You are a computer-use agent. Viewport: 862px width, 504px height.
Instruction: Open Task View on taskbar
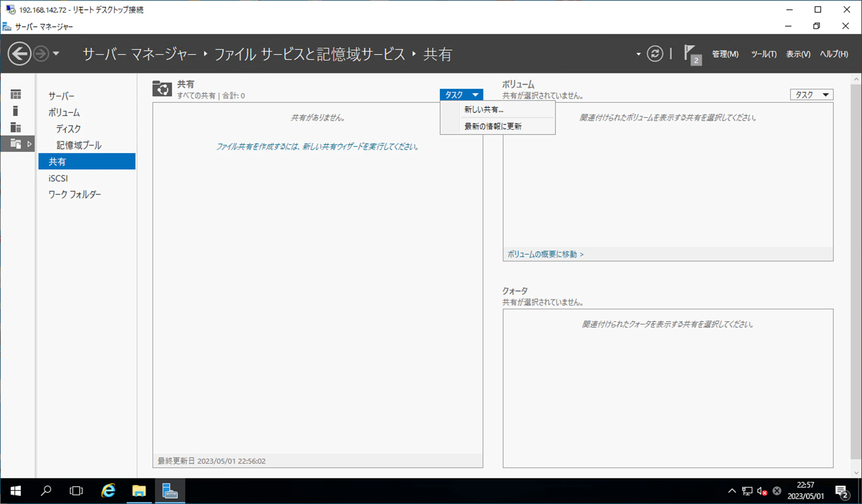click(76, 491)
